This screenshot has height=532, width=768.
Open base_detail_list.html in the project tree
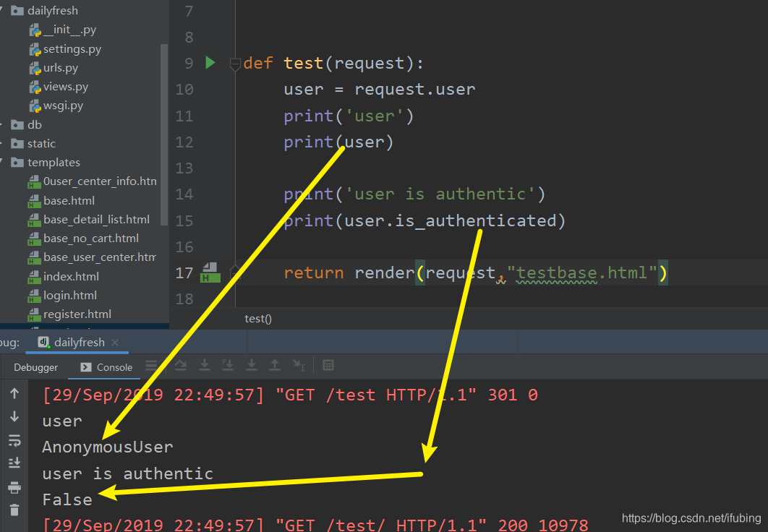tap(96, 219)
